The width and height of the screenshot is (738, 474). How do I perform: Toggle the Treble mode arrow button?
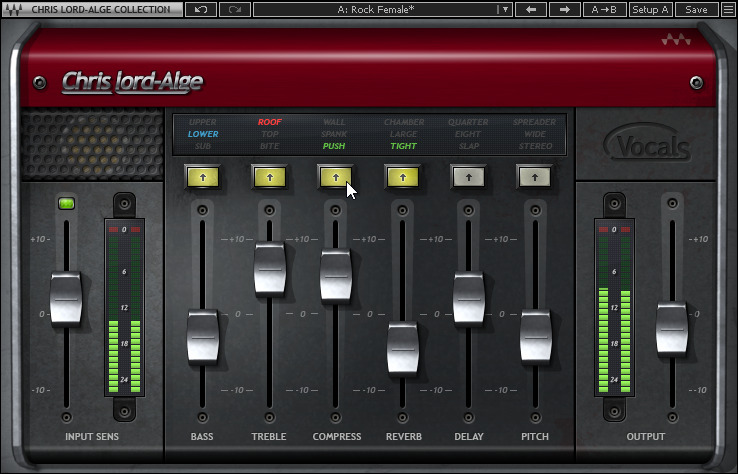tap(270, 178)
